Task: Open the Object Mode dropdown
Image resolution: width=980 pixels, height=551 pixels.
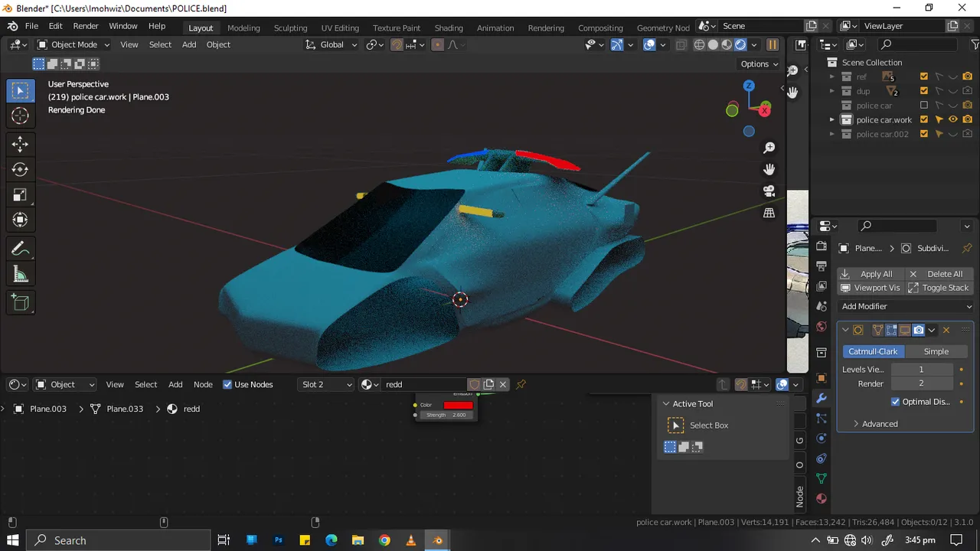Action: point(73,44)
